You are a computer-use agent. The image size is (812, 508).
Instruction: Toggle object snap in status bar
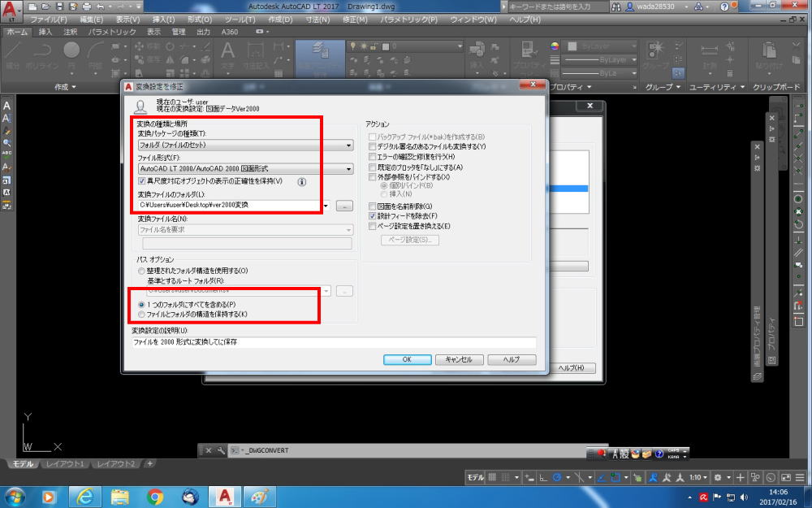pos(615,477)
